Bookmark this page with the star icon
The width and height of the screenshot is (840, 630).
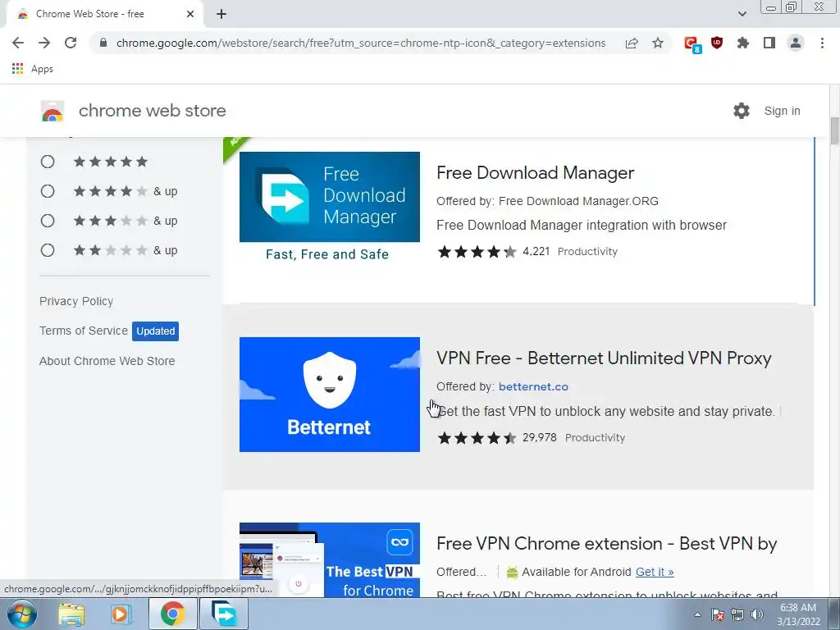658,43
